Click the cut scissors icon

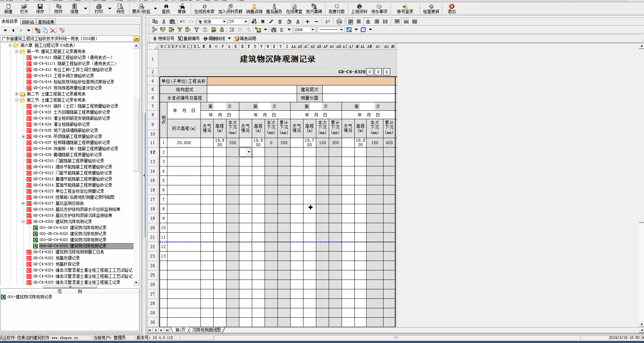click(164, 22)
